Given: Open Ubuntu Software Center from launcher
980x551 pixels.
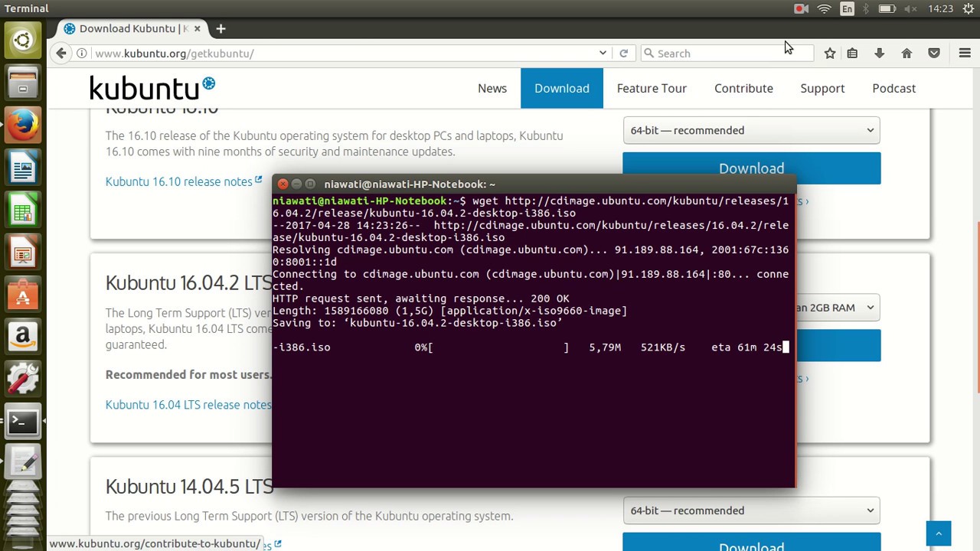Looking at the screenshot, I should point(23,294).
